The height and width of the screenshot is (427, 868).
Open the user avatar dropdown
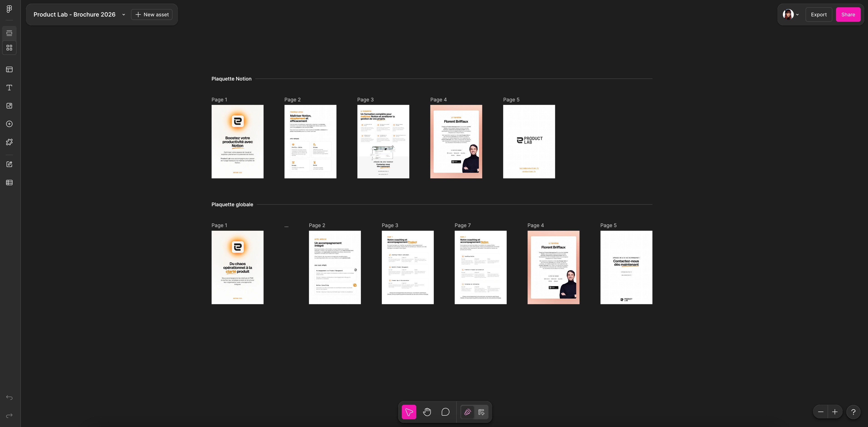pyautogui.click(x=791, y=15)
